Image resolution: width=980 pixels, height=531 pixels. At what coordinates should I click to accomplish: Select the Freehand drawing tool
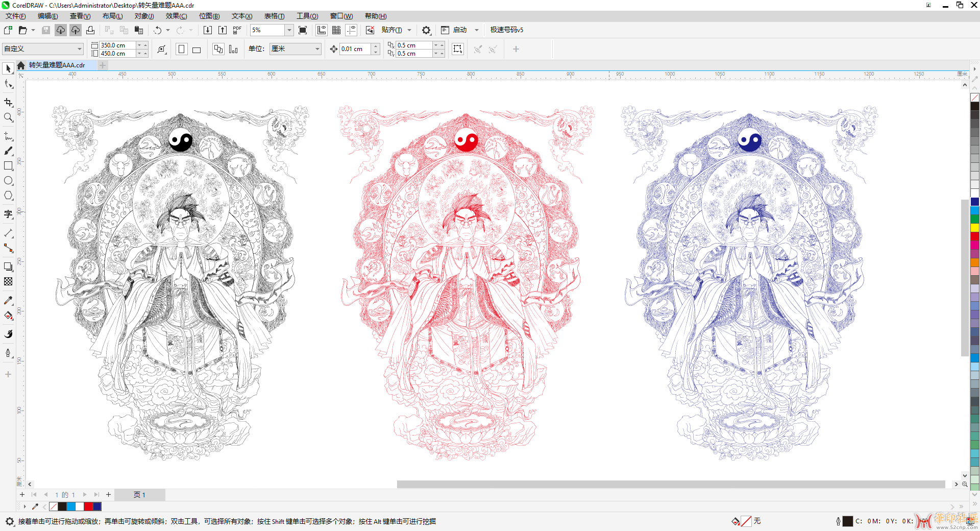click(x=8, y=136)
